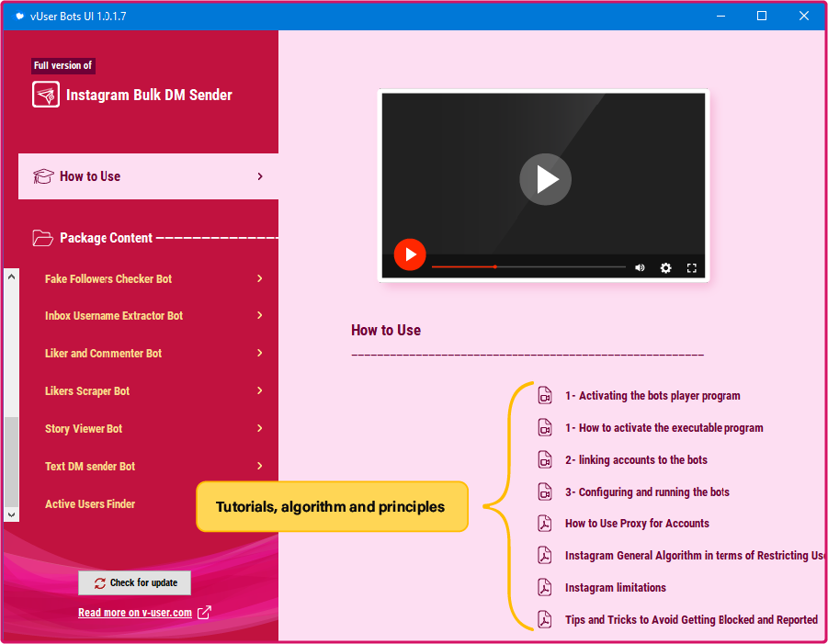Click video icon for How to activate executable program

coord(545,427)
